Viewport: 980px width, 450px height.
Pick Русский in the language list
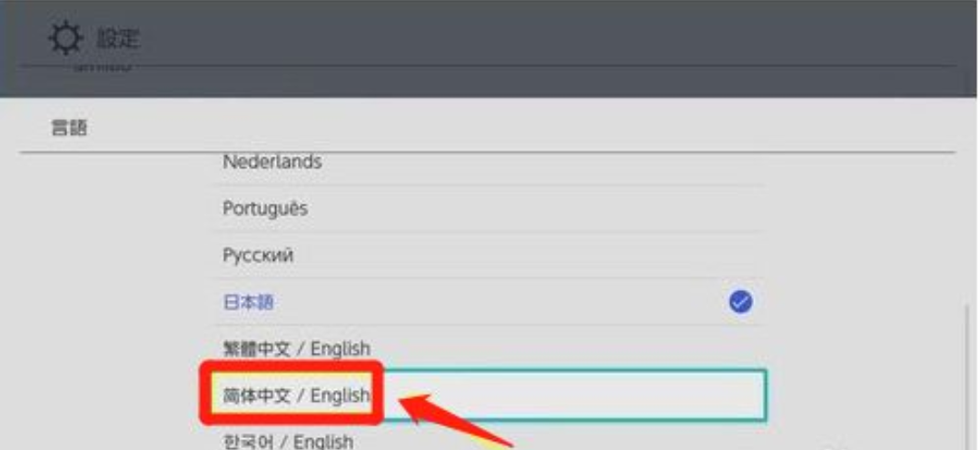pyautogui.click(x=257, y=256)
